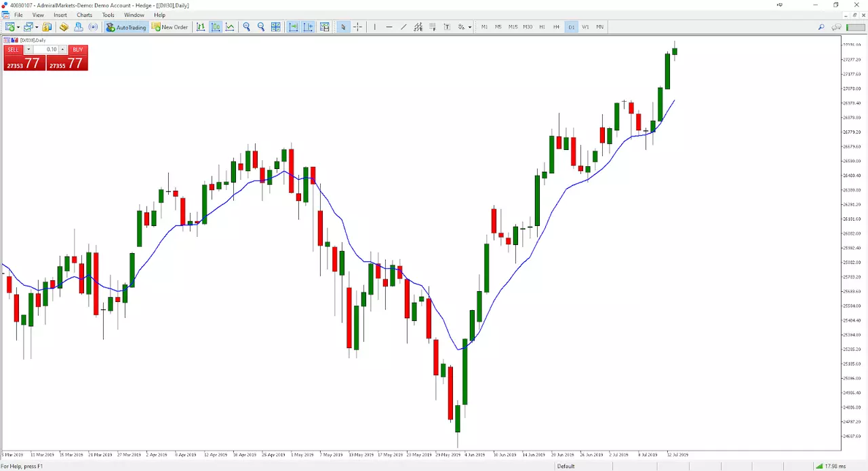Zoom in on the chart
The width and height of the screenshot is (868, 471).
pyautogui.click(x=246, y=27)
